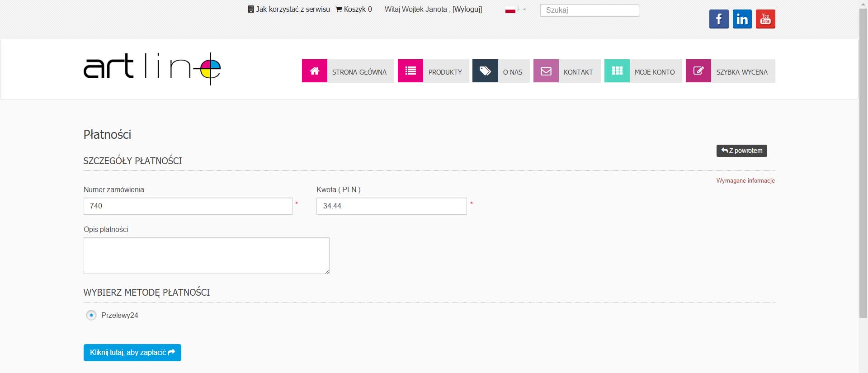Click the Szukaj search field
This screenshot has height=373, width=868.
pos(590,10)
